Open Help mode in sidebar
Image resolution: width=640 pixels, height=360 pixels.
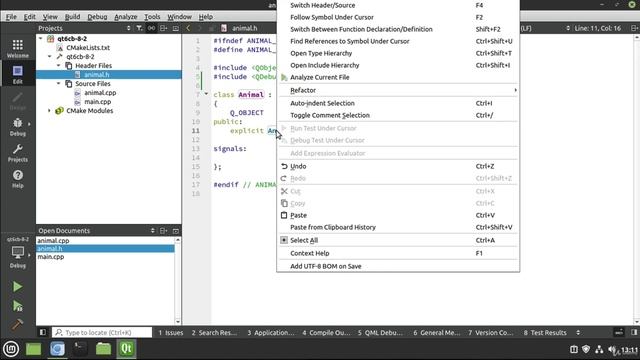coord(18,179)
